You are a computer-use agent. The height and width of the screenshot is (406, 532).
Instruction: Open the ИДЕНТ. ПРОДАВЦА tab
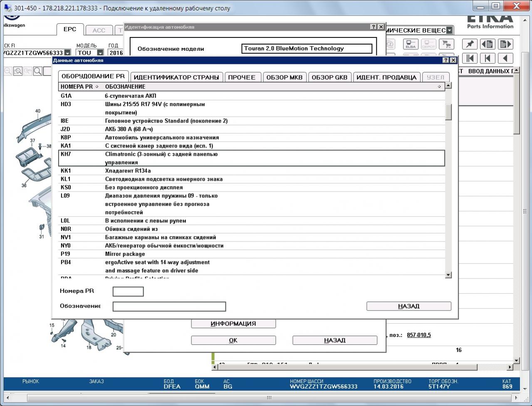point(386,77)
